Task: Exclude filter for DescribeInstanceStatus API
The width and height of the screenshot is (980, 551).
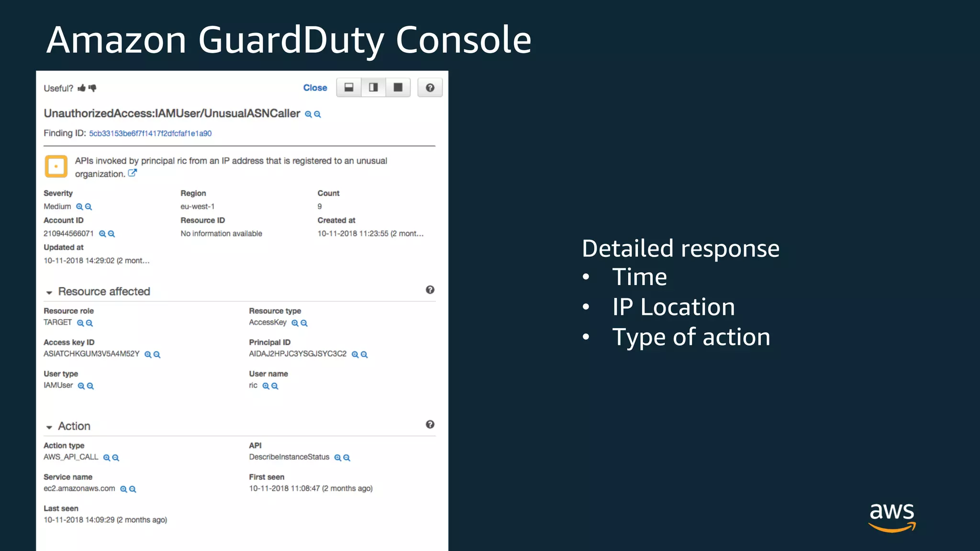Action: (x=347, y=458)
